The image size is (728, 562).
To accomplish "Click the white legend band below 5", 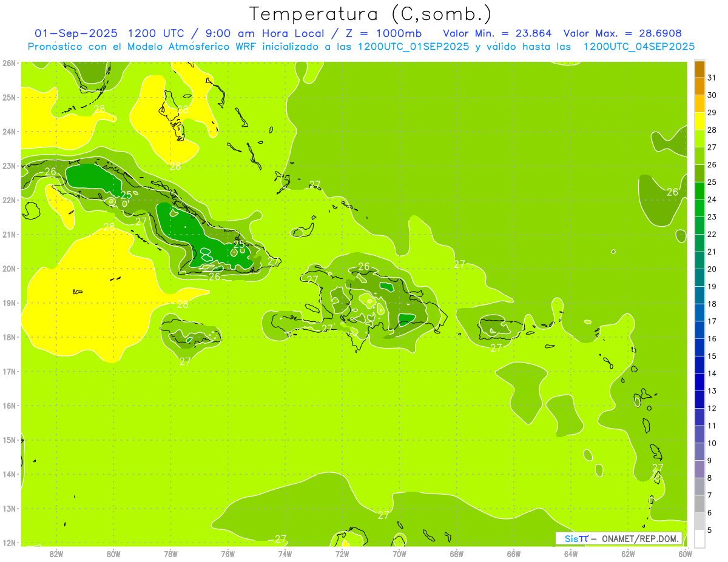I will pyautogui.click(x=699, y=538).
